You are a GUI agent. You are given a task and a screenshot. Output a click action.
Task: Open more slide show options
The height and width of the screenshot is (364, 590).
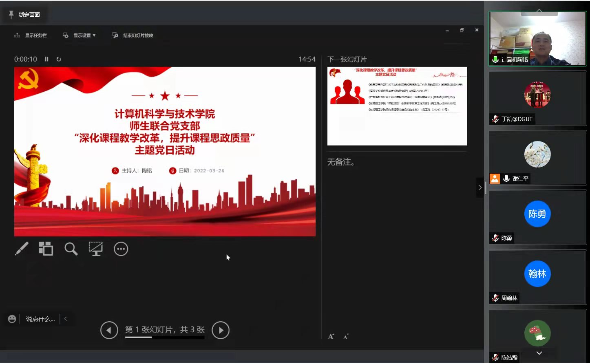click(121, 249)
